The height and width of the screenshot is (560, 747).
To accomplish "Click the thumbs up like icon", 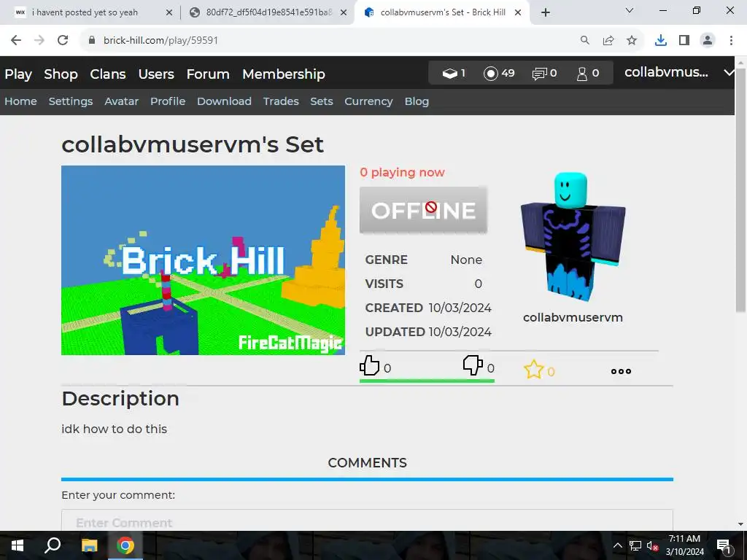I will [369, 366].
